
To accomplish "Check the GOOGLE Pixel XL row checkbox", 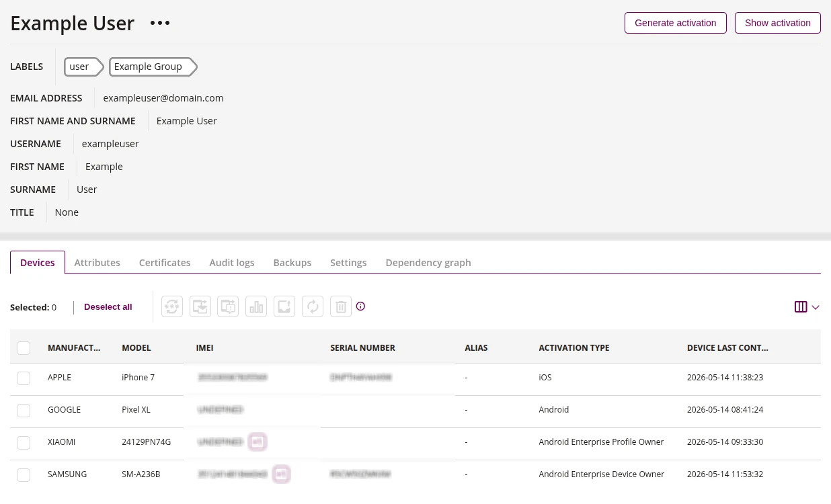I will coord(24,410).
